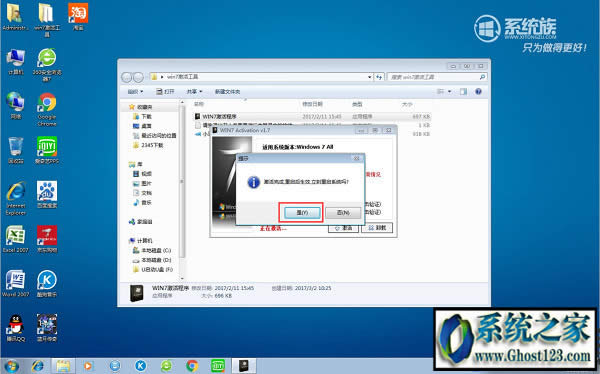Click the Explorer search field

click(x=437, y=77)
